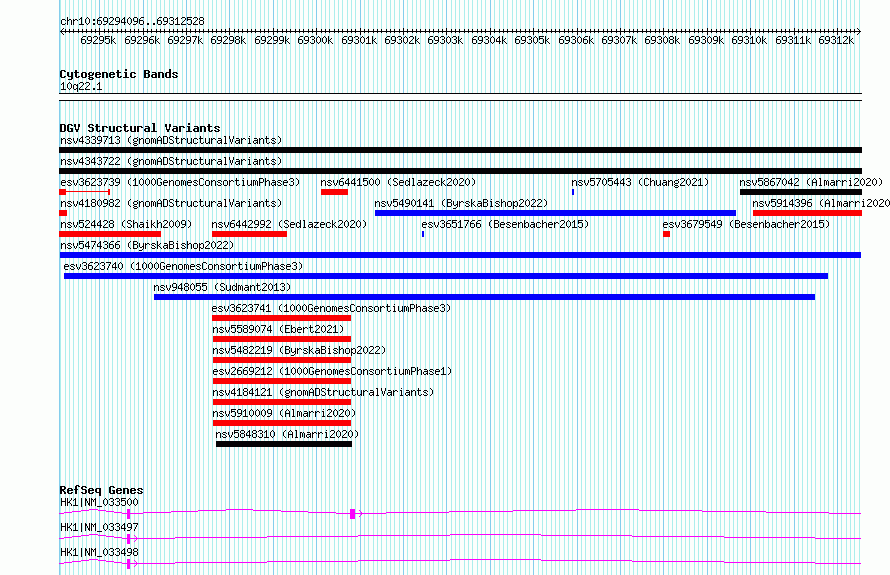
Task: Click blue bar of nsv948055
Action: (484, 297)
